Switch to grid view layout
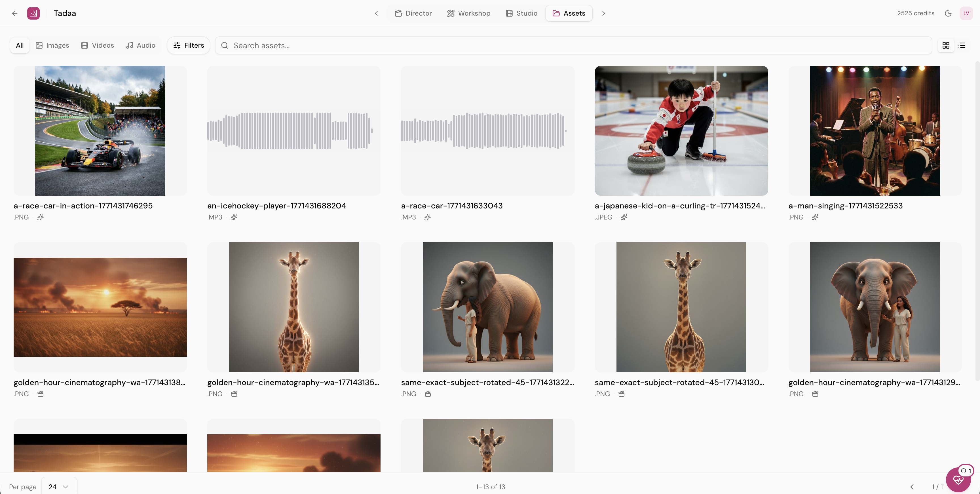Screen dimensions: 980x494 tap(946, 46)
